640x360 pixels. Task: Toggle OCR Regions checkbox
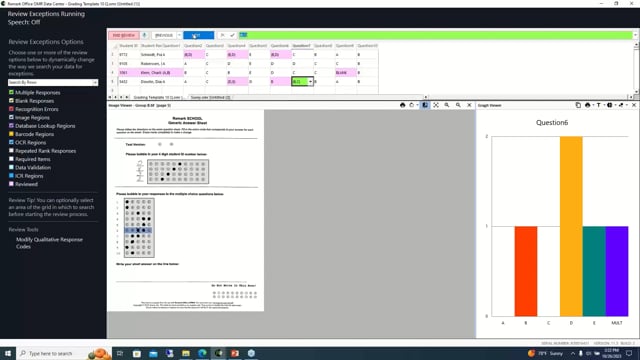pos(11,142)
